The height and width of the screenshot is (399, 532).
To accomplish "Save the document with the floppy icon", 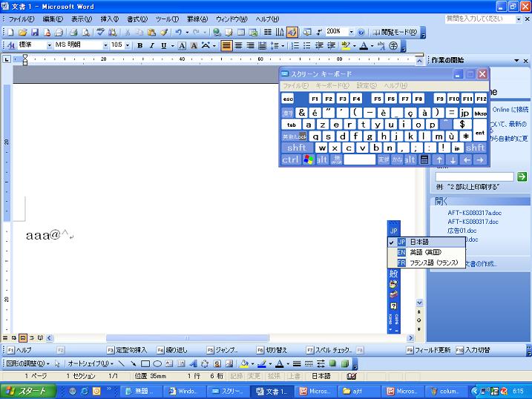I will coord(35,32).
